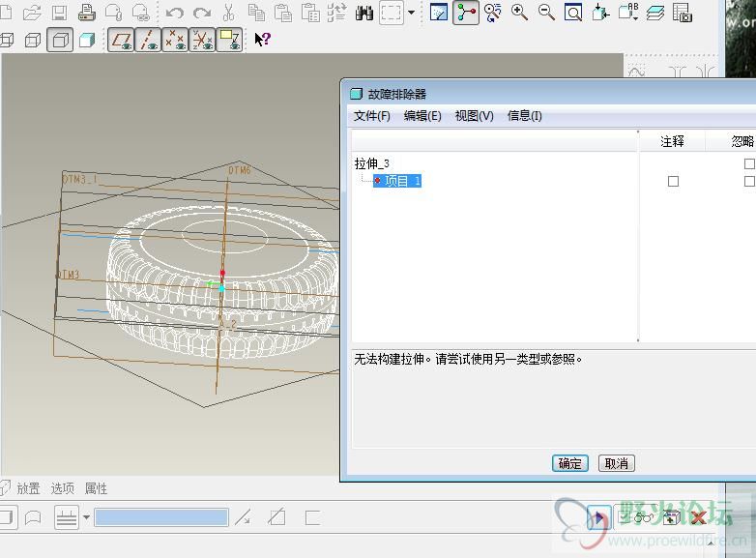Open the depth option dropdown arrow
Screen dimensions: 756x558
pyautogui.click(x=86, y=518)
